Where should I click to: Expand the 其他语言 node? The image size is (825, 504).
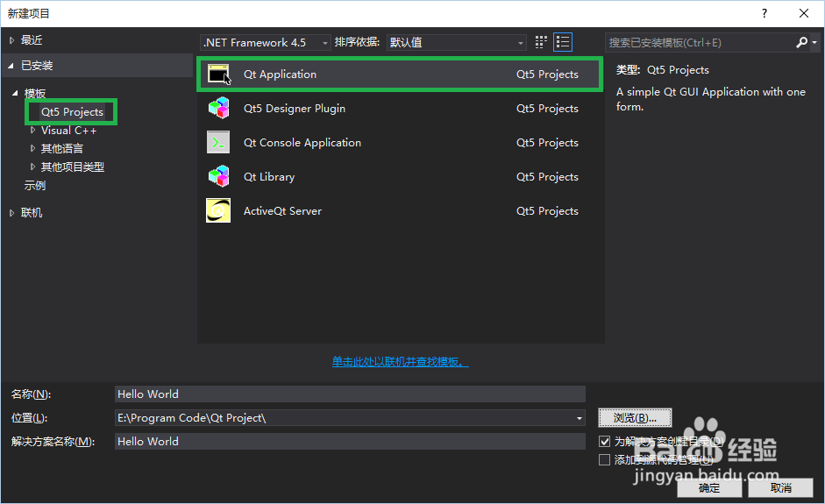[32, 148]
